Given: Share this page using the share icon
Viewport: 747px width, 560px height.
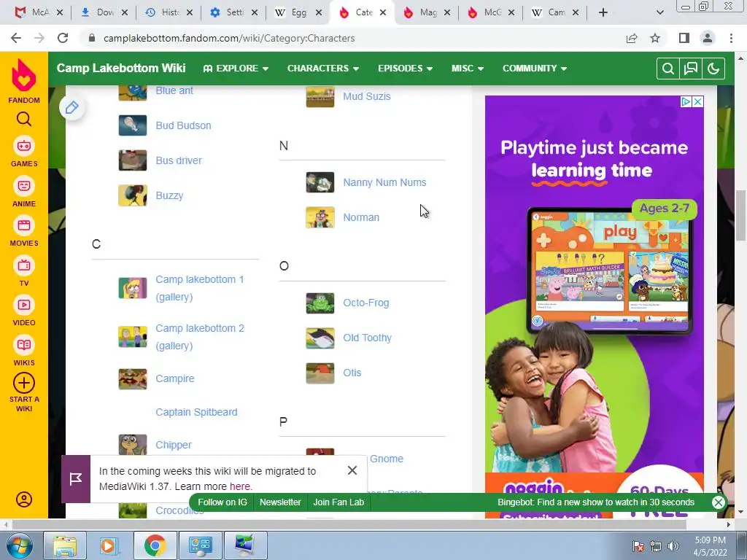Looking at the screenshot, I should (632, 38).
